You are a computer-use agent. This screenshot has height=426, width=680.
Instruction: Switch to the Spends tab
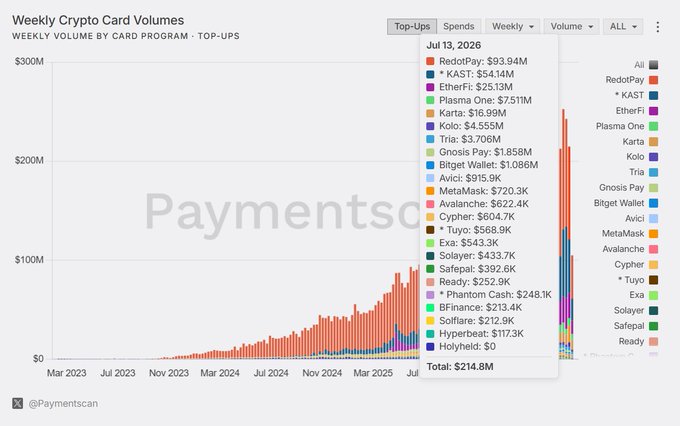coord(459,26)
